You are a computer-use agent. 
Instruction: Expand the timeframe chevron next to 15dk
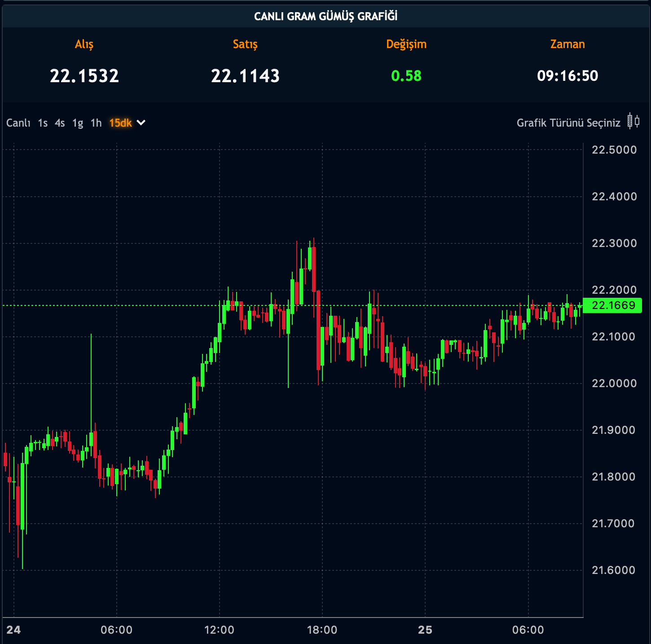tap(141, 123)
